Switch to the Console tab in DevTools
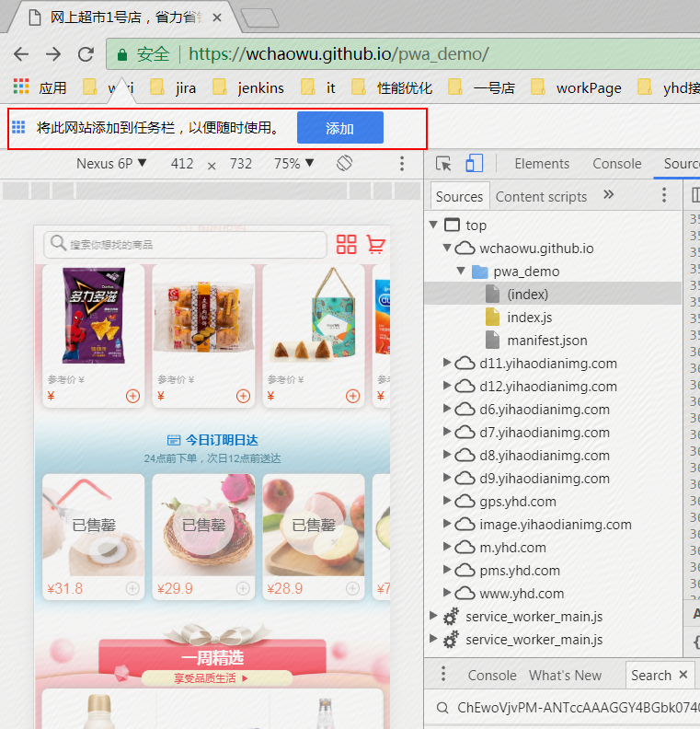The width and height of the screenshot is (700, 729). click(617, 164)
